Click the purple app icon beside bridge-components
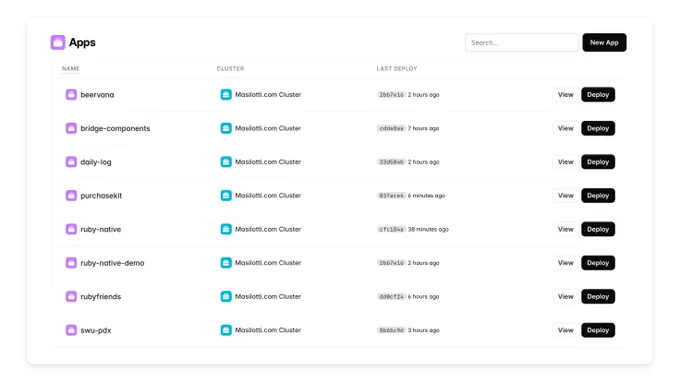 point(71,128)
